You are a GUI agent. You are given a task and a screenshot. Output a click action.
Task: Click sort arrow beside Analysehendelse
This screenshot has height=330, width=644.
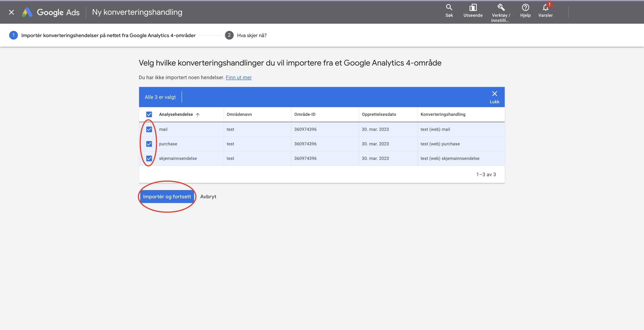[197, 114]
